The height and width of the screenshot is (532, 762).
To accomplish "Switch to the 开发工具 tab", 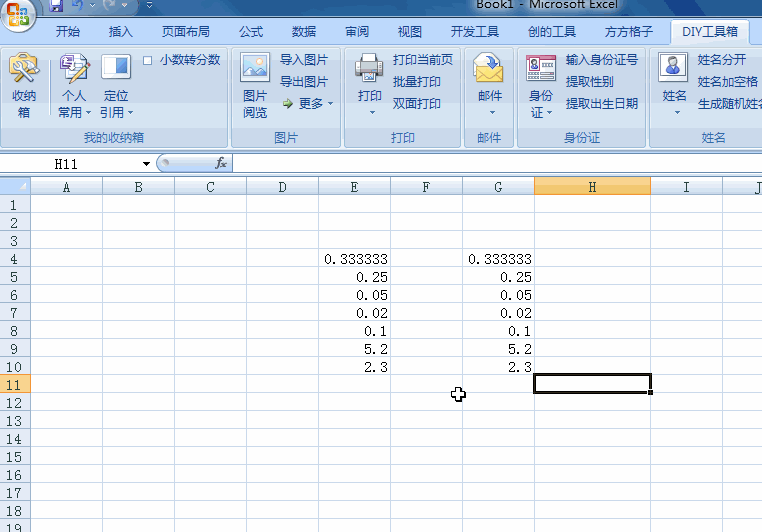I will click(x=477, y=32).
